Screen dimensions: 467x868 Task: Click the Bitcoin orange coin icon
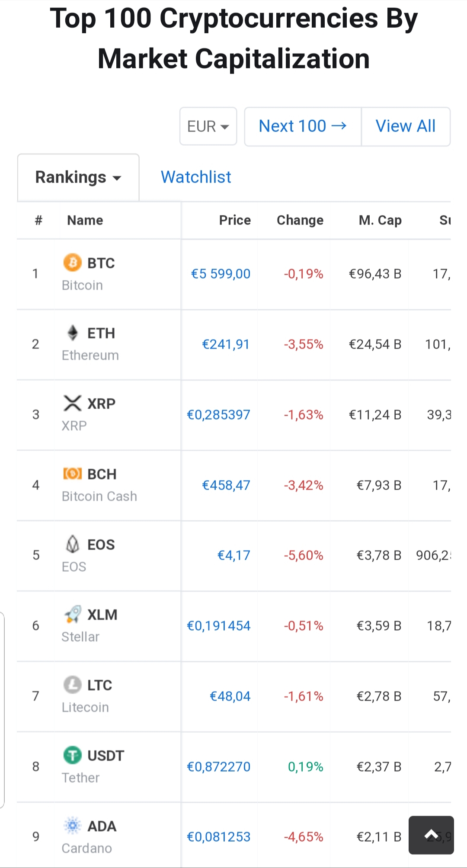(72, 262)
